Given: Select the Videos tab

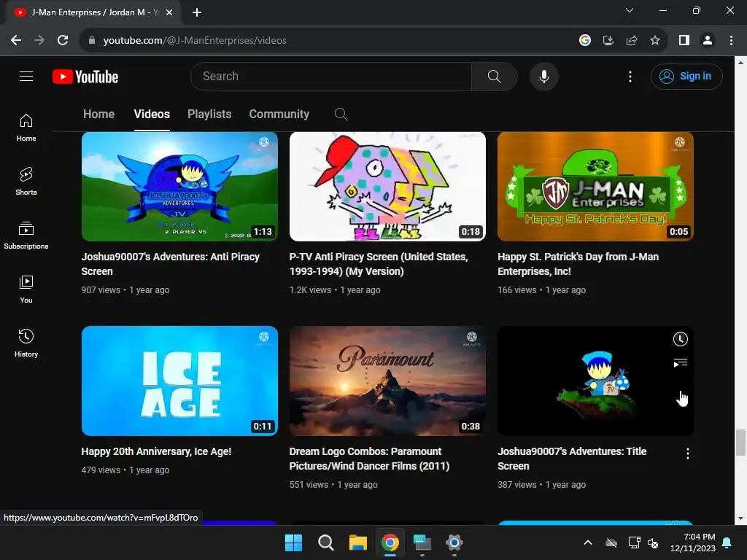Looking at the screenshot, I should (x=152, y=114).
